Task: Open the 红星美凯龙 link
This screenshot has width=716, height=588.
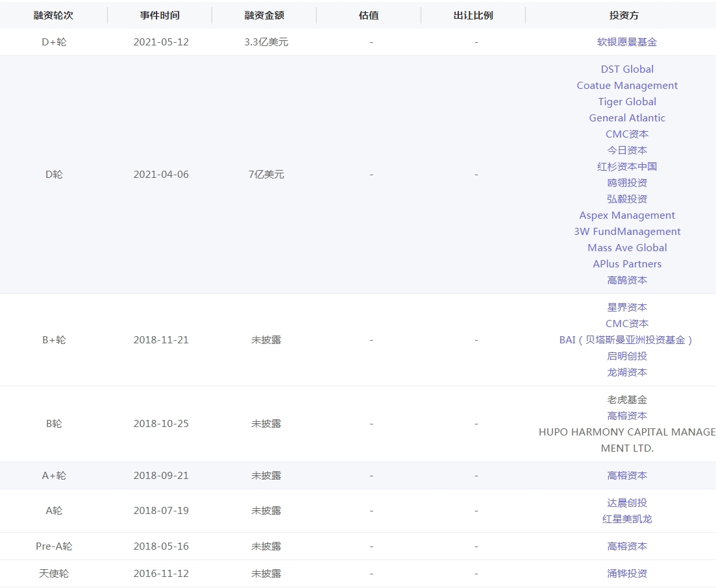Action: point(627,519)
